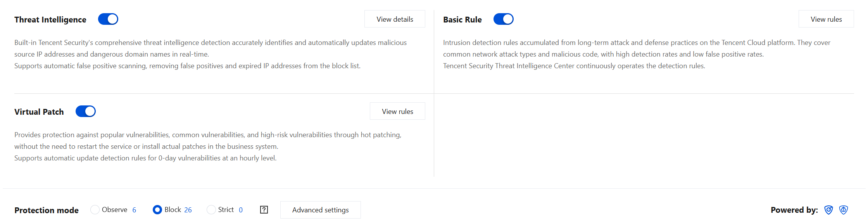
Task: Click the Protection mode label
Action: [x=47, y=210]
